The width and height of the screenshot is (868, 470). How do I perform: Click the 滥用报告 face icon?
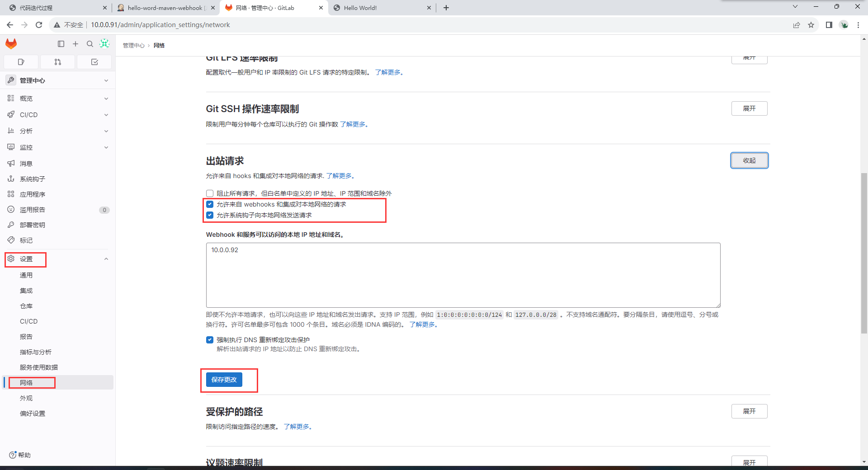(11, 209)
